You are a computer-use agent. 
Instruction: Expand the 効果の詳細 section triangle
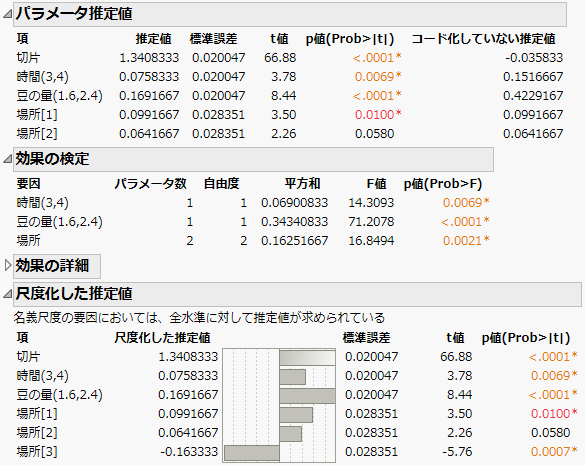tap(8, 266)
